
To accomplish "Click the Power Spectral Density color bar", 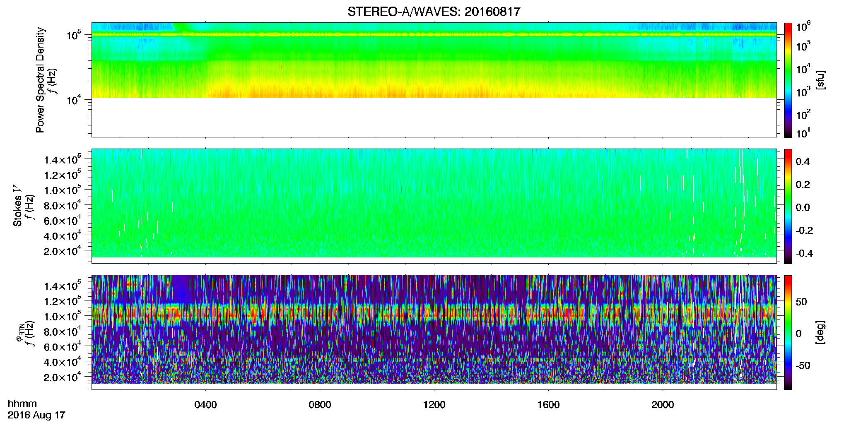I will [x=788, y=80].
